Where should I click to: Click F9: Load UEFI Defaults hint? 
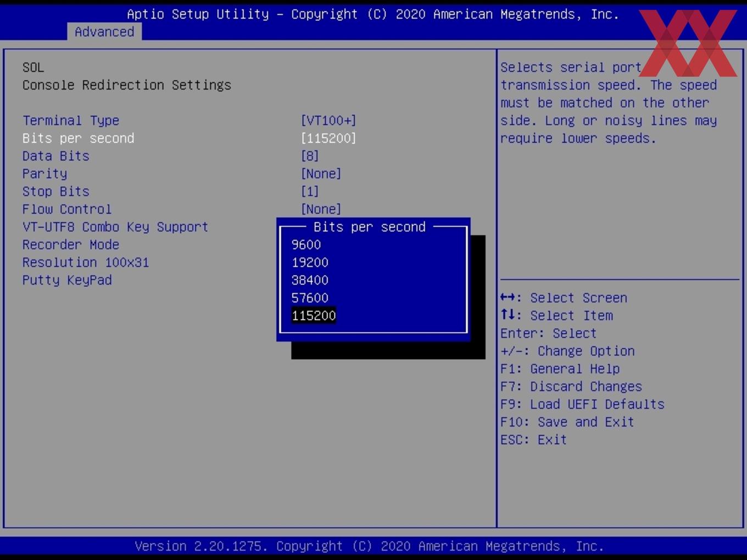pyautogui.click(x=582, y=404)
